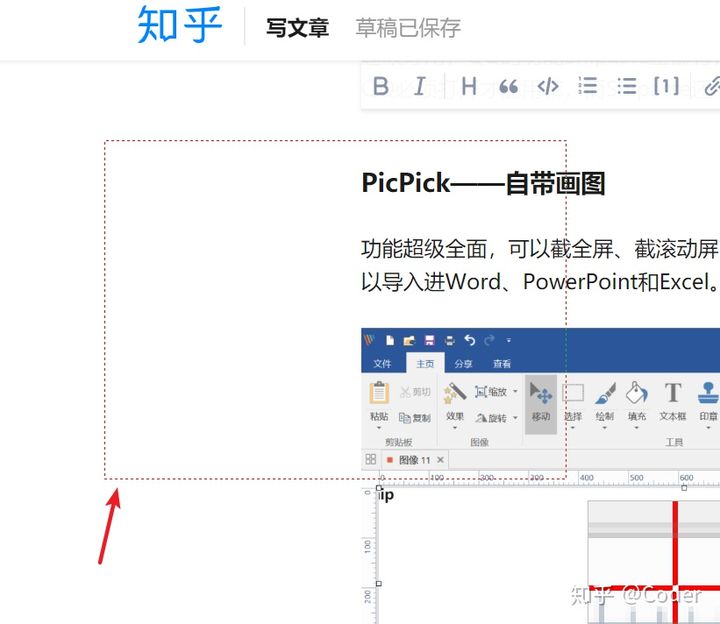
Task: Click the 效果 magic wand icon
Action: pyautogui.click(x=455, y=393)
